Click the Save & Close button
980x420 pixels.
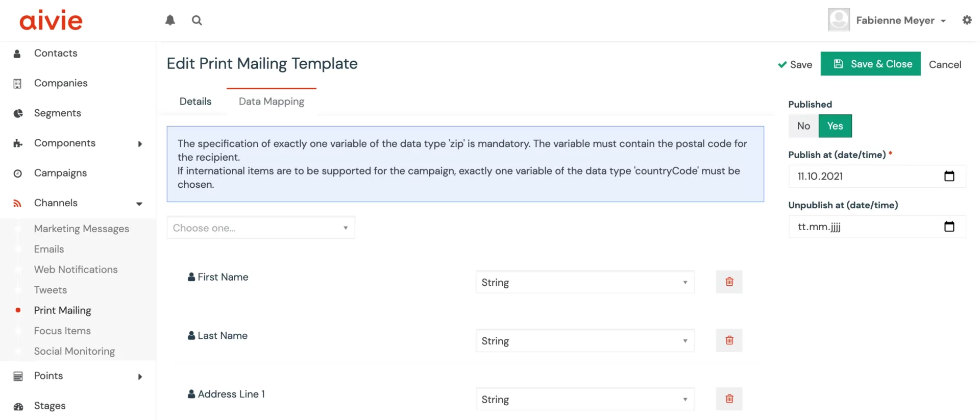point(871,64)
